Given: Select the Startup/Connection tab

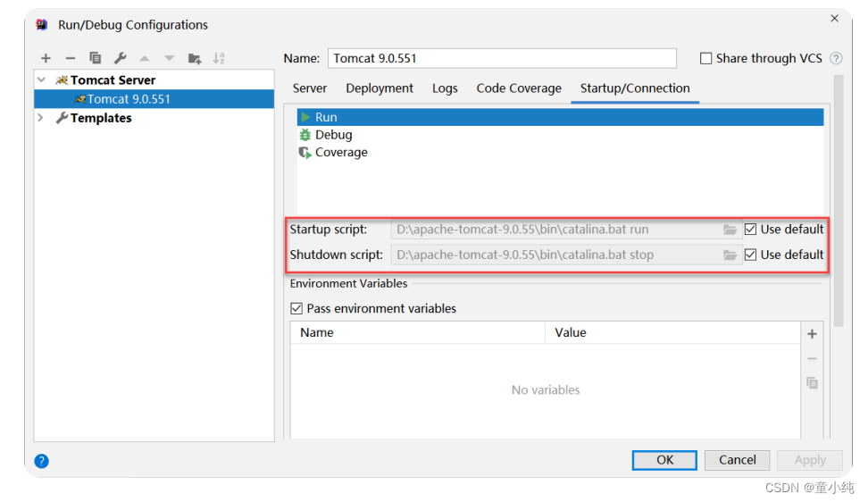Looking at the screenshot, I should pyautogui.click(x=635, y=88).
